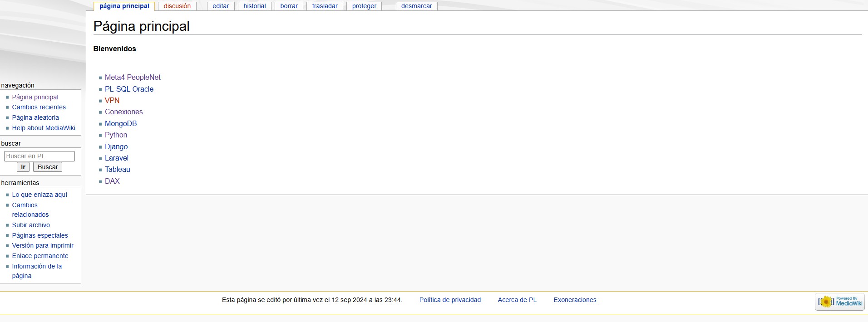Open the proteger tab
This screenshot has height=322, width=868.
click(365, 6)
